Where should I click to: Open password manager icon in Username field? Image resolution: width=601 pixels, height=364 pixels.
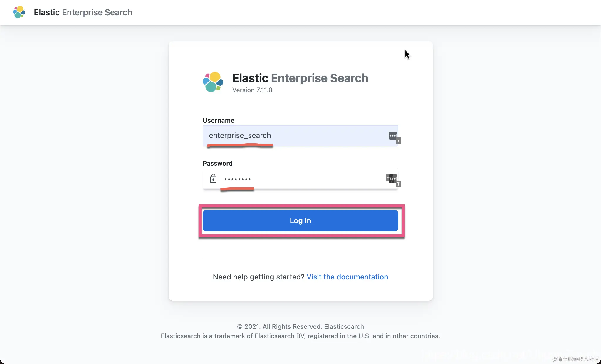(x=392, y=136)
